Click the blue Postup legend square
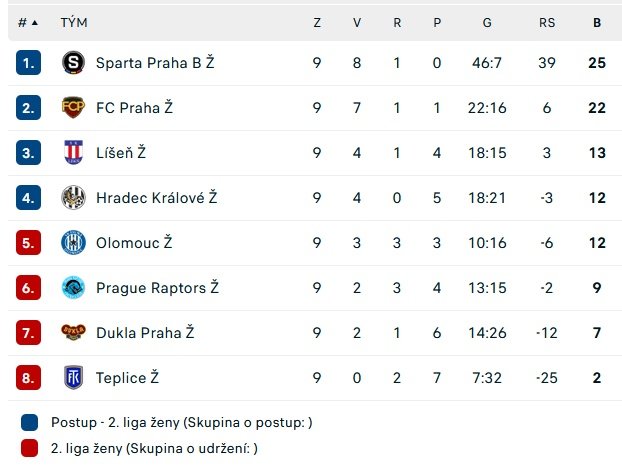This screenshot has width=622, height=467. click(29, 422)
